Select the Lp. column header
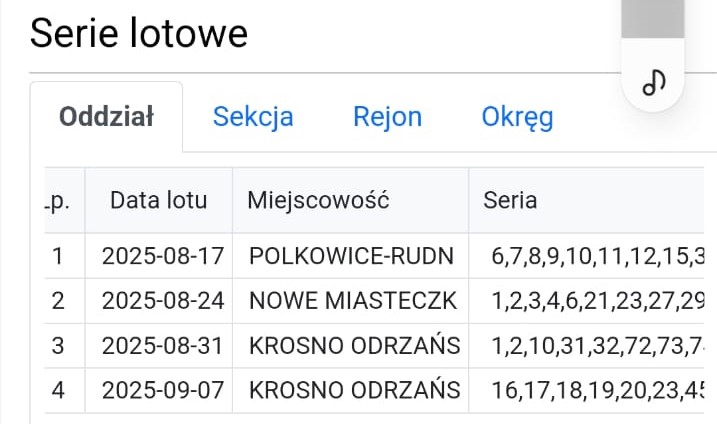The width and height of the screenshot is (717, 424). [x=58, y=200]
